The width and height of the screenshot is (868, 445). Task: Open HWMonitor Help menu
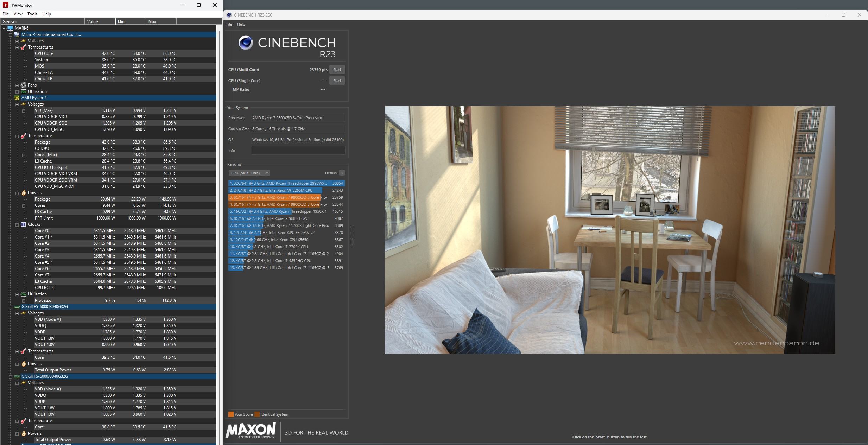46,14
